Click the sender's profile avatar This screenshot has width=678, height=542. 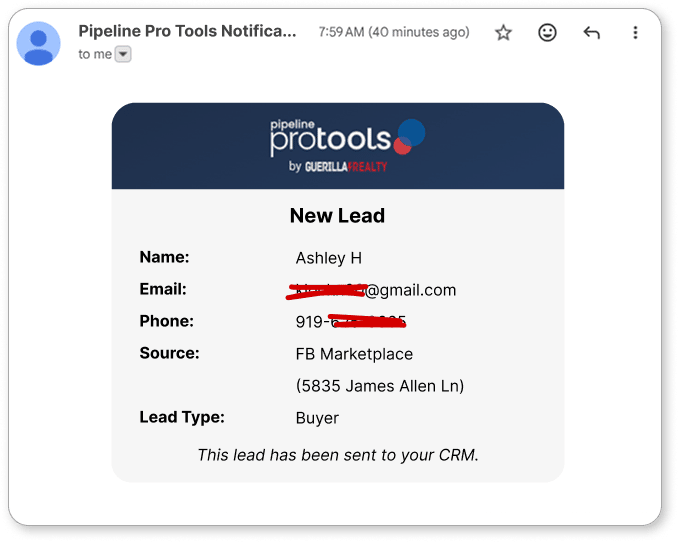click(39, 43)
